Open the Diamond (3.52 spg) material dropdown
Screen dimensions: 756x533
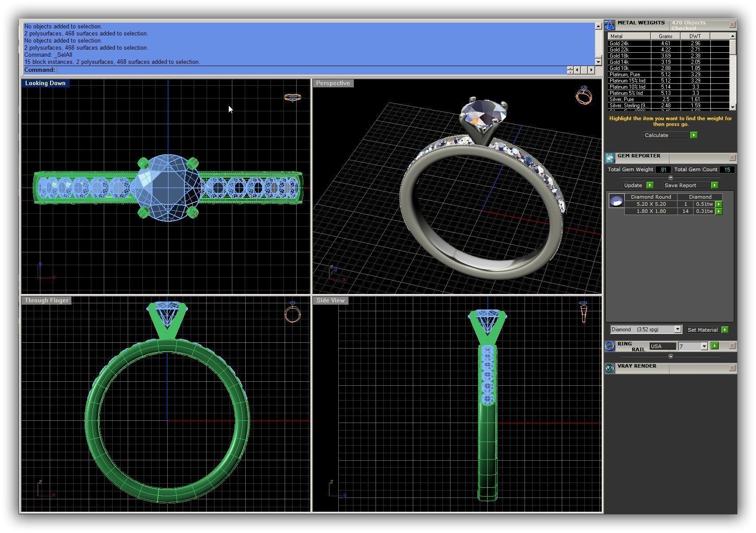(678, 329)
